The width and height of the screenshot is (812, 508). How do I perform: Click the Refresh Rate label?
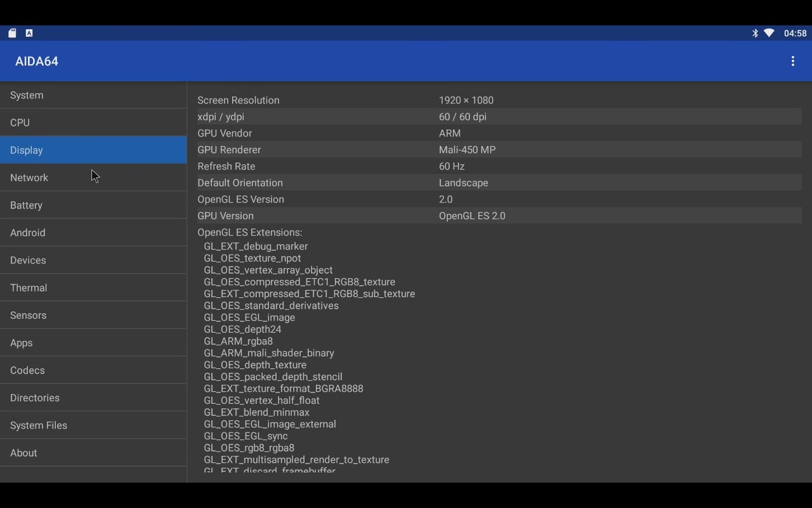pos(226,166)
